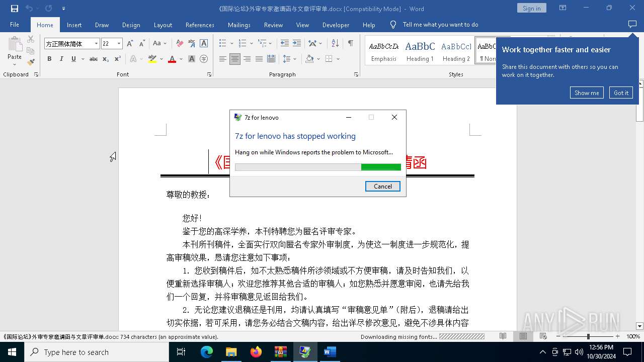Open the font size dropdown
The image size is (644, 362).
tap(119, 44)
